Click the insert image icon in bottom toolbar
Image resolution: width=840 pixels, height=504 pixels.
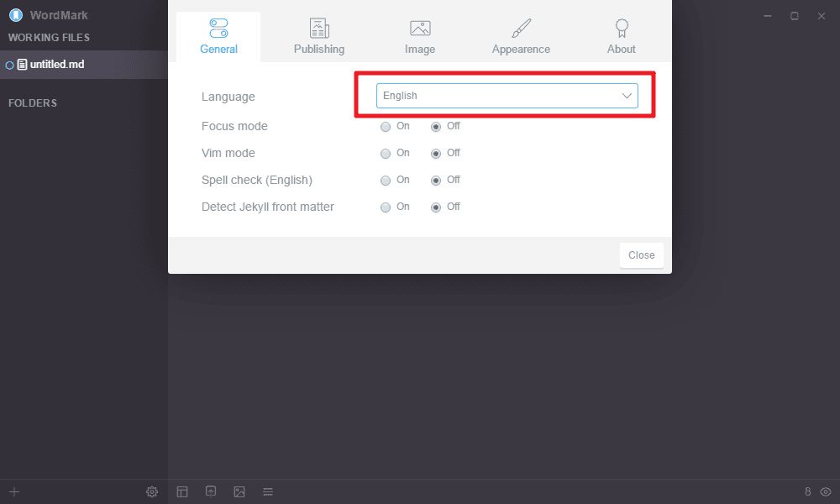239,491
